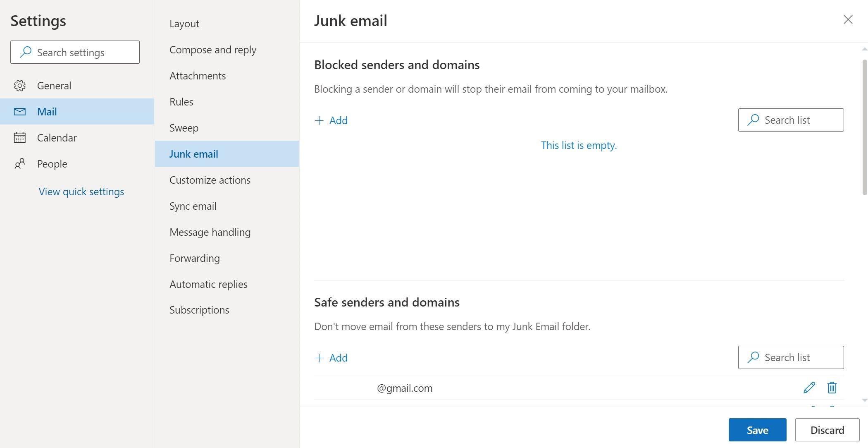Image resolution: width=868 pixels, height=448 pixels.
Task: Click the View quick settings link
Action: (81, 192)
